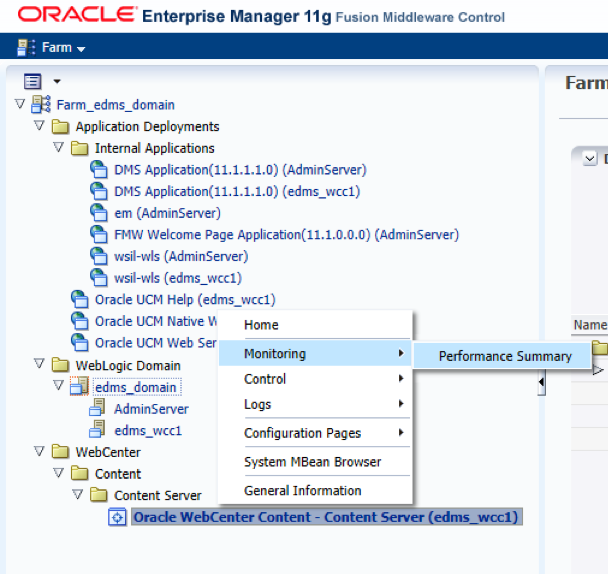Click the edms_domain domain icon
The image size is (608, 574).
pos(79,387)
